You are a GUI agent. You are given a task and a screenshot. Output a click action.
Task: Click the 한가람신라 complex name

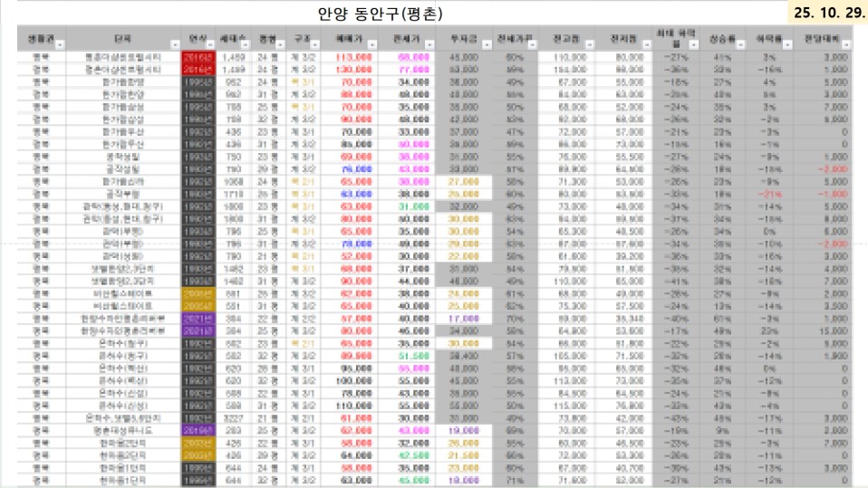[x=123, y=181]
